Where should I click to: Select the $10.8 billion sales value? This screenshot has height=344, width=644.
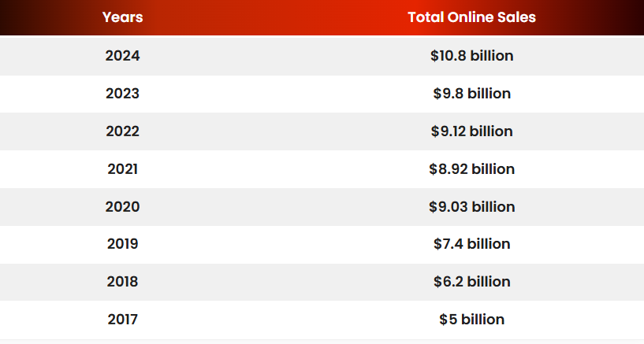pos(471,56)
